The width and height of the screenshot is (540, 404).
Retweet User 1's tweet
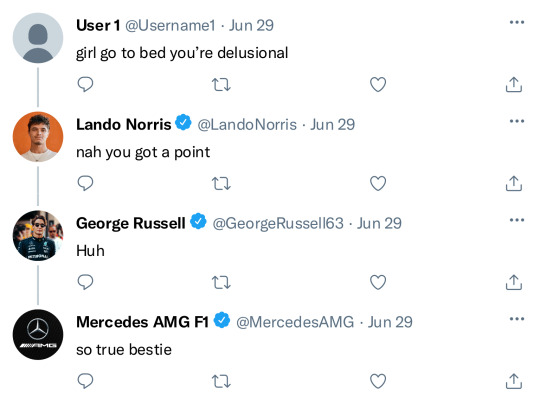(x=221, y=84)
